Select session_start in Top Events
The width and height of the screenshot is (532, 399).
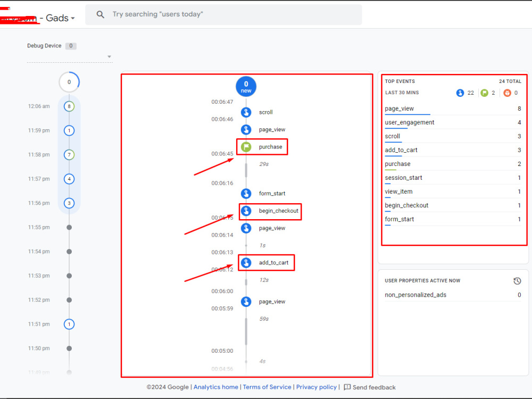tap(453, 178)
